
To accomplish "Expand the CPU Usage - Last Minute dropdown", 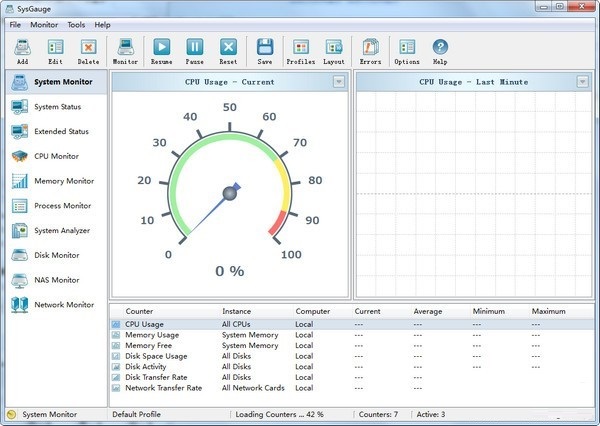I will point(582,82).
